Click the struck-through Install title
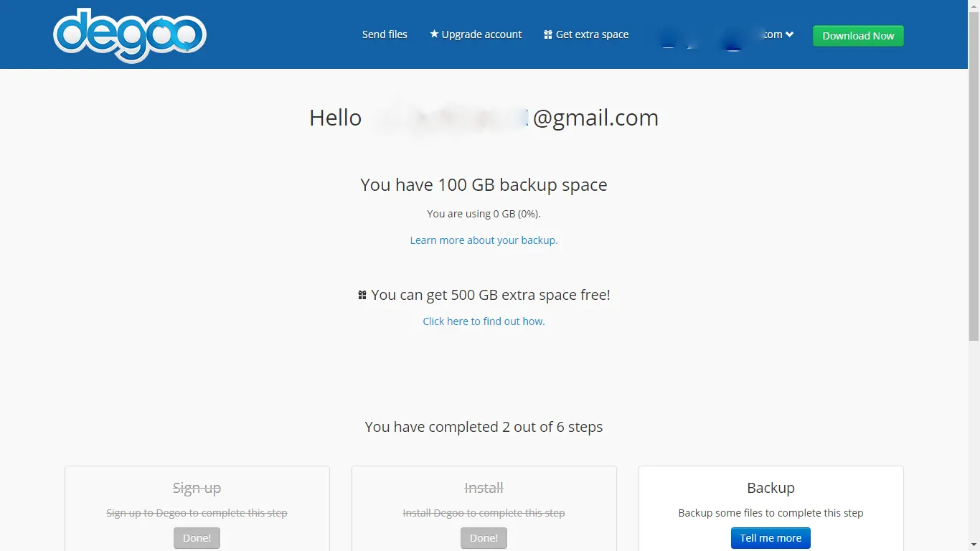Image resolution: width=980 pixels, height=551 pixels. coord(484,488)
